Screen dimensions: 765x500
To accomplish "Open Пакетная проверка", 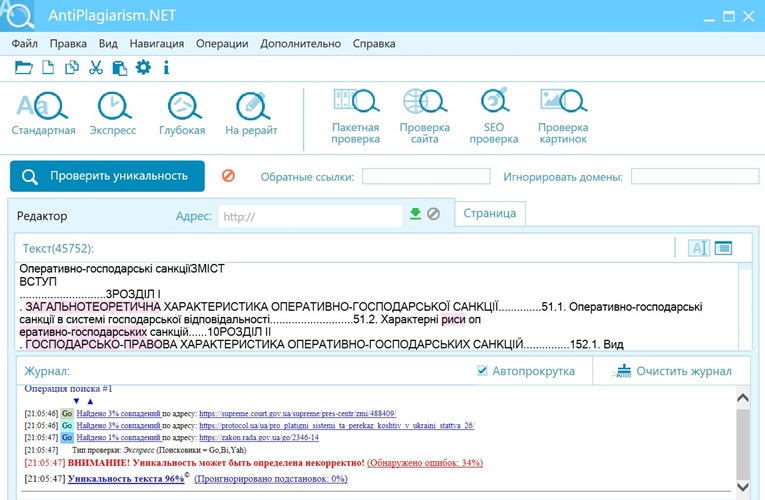I will pyautogui.click(x=356, y=116).
